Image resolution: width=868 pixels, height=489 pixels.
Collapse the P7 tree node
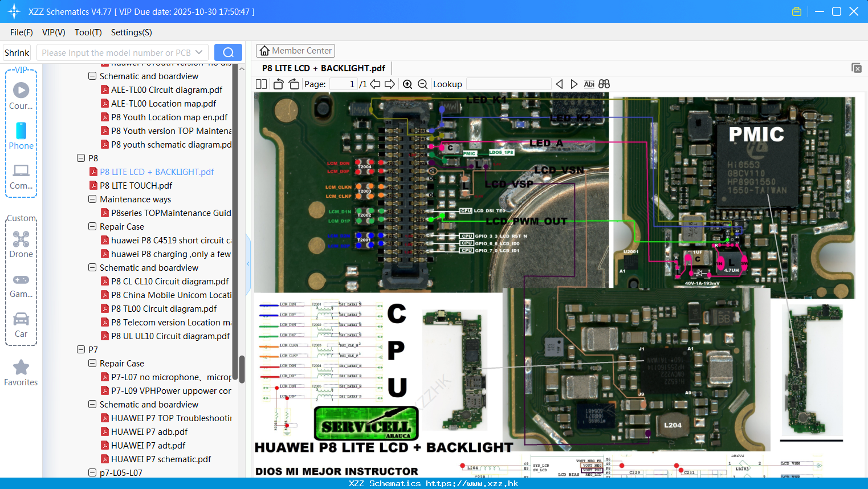[x=81, y=349]
